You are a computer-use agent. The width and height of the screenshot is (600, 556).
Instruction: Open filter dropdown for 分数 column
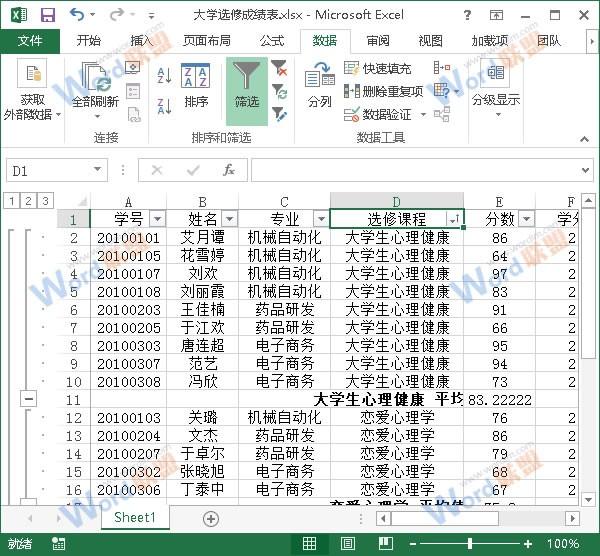point(527,219)
